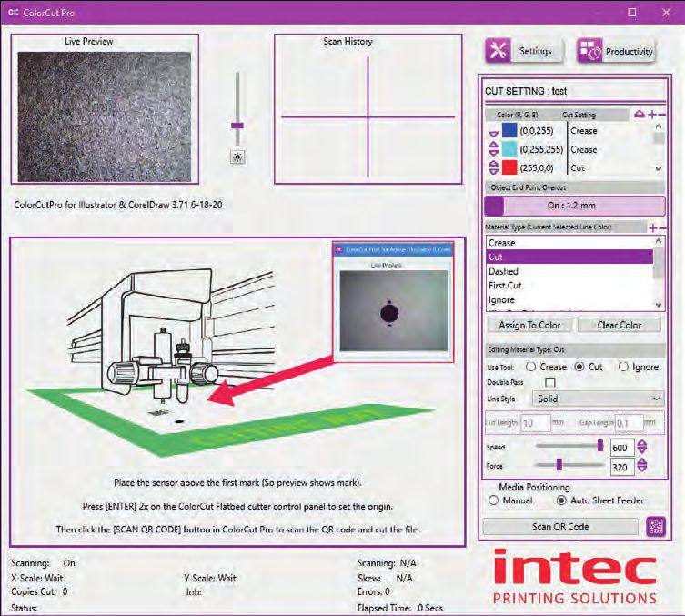The width and height of the screenshot is (685, 616).
Task: Click the brightness icon under the vertical slider
Action: click(237, 157)
